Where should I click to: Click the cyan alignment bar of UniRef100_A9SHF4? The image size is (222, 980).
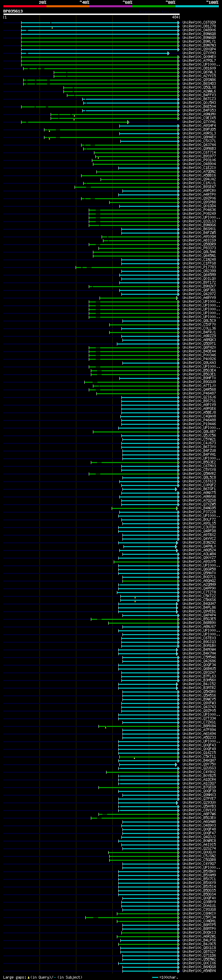150,126
